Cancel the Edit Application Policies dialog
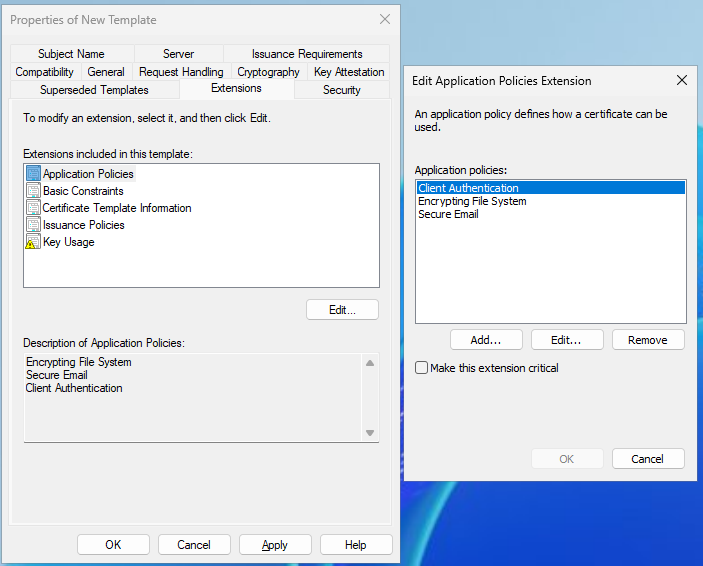The width and height of the screenshot is (703, 566). click(647, 459)
